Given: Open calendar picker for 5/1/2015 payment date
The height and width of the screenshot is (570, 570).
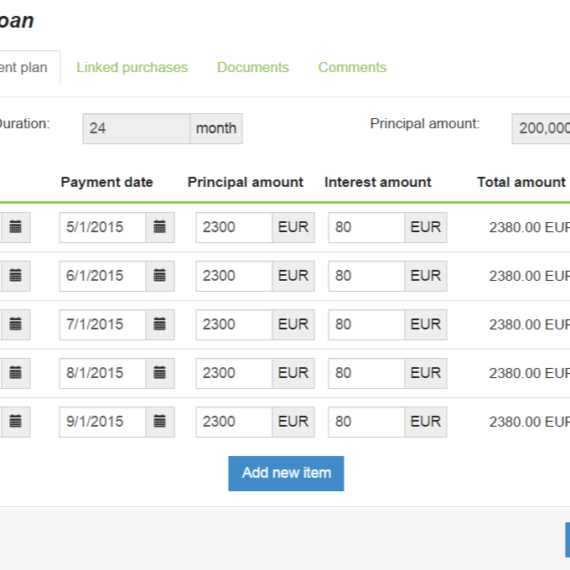Looking at the screenshot, I should click(160, 227).
